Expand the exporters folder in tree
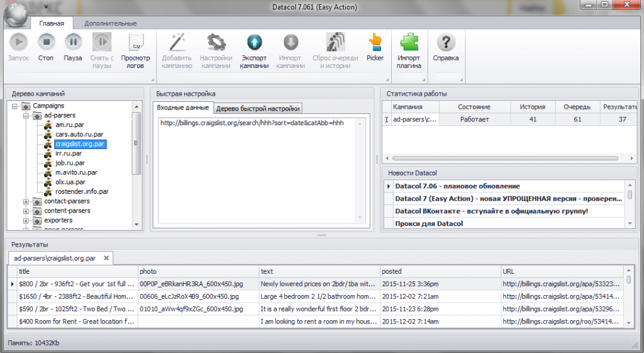This screenshot has height=353, width=644. tap(26, 220)
